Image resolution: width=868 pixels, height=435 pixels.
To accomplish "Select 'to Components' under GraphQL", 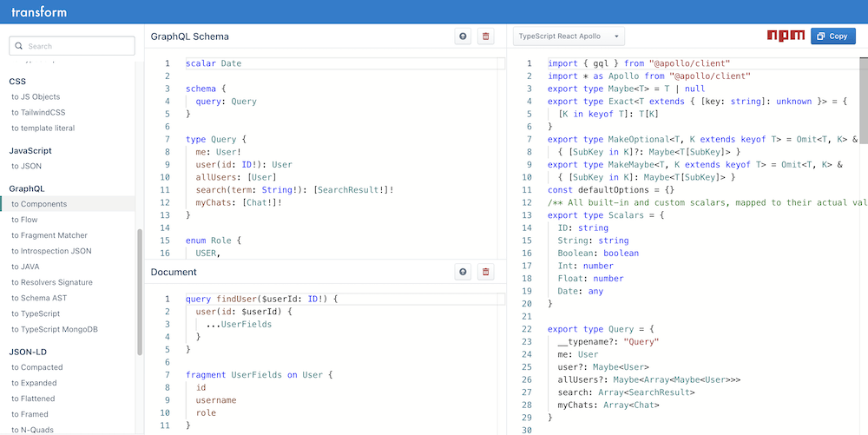I will 39,204.
